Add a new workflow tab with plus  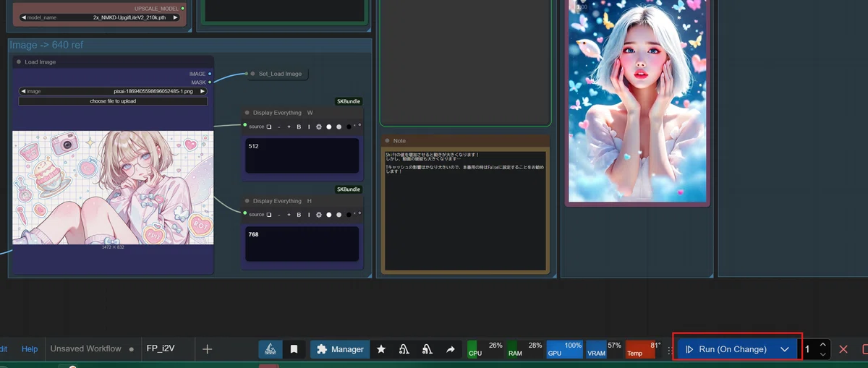(x=208, y=349)
